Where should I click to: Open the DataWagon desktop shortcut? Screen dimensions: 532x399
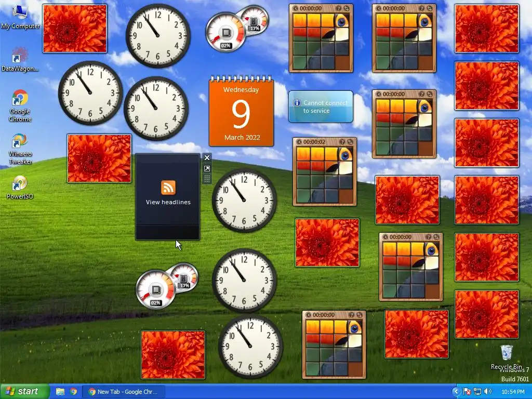tap(20, 60)
